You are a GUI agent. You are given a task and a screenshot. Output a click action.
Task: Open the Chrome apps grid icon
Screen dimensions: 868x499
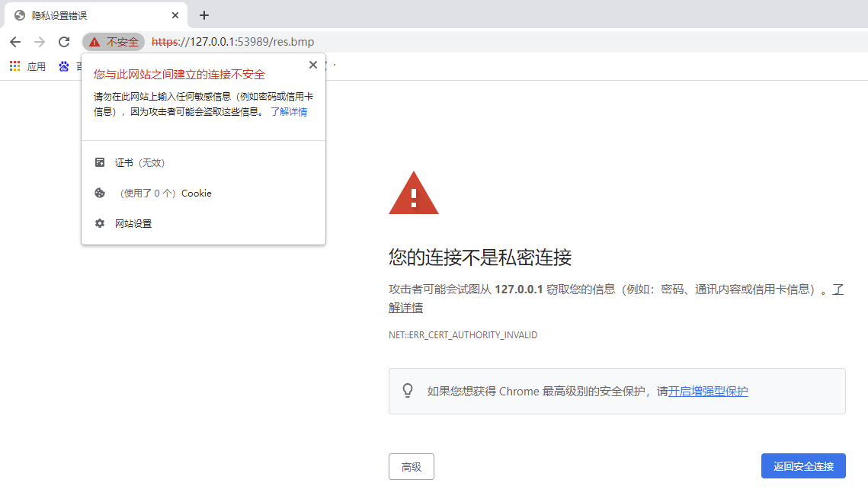coord(14,66)
